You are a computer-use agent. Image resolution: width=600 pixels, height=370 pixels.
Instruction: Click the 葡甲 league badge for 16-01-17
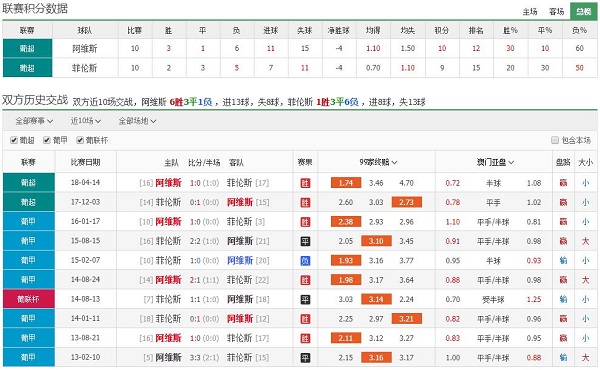point(29,222)
